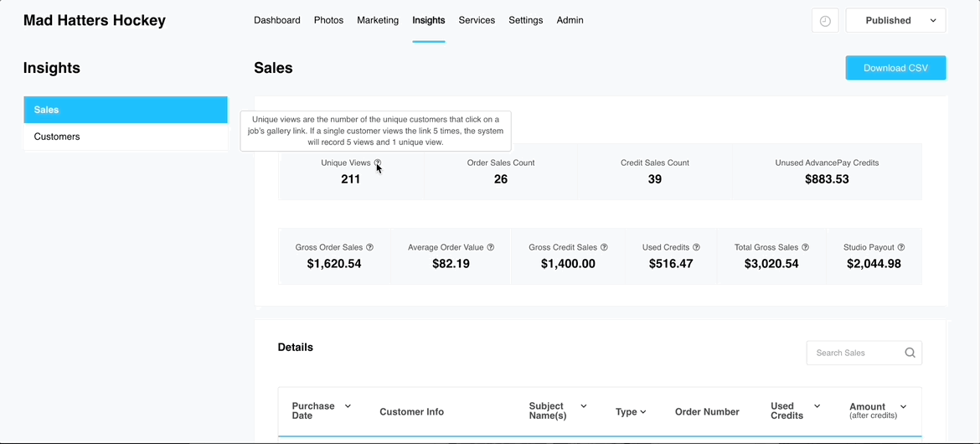Viewport: 980px width, 444px height.
Task: Click the Average Order Value help icon
Action: 491,248
